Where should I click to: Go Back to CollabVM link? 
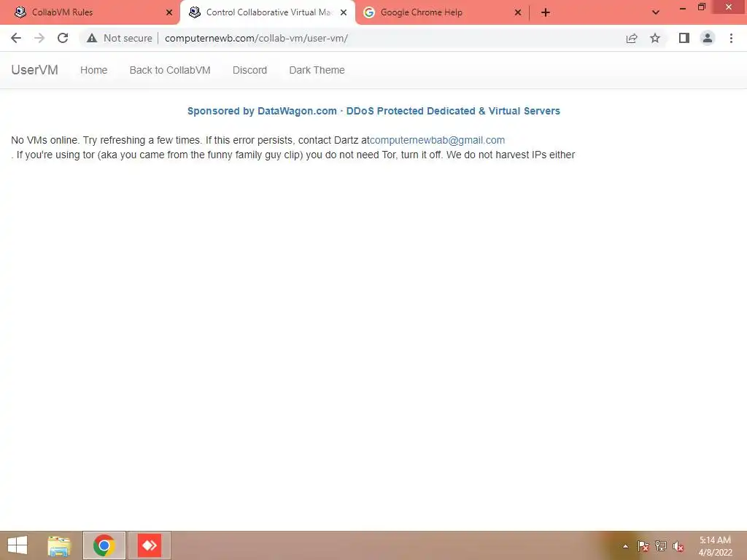click(x=170, y=70)
